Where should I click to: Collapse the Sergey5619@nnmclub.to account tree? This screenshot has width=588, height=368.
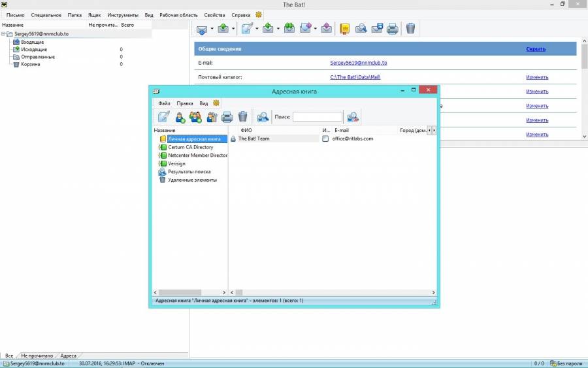3,33
